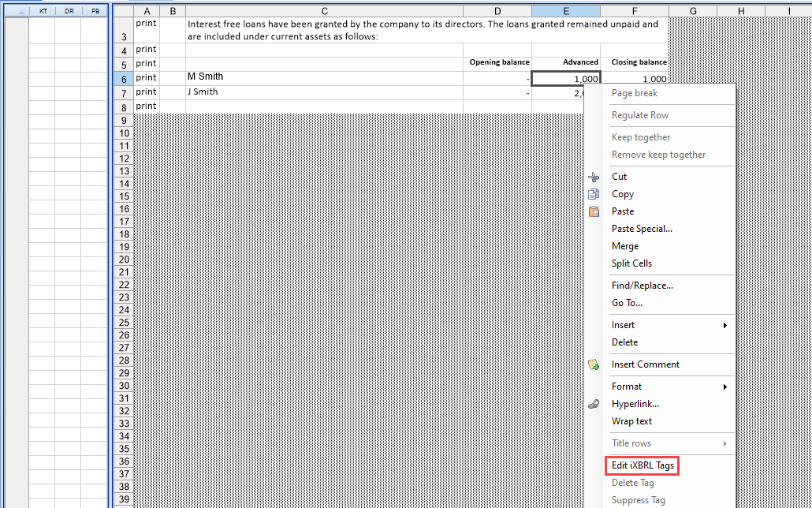The width and height of the screenshot is (812, 508).
Task: Click the PB column header in left panel
Action: pyautogui.click(x=95, y=11)
